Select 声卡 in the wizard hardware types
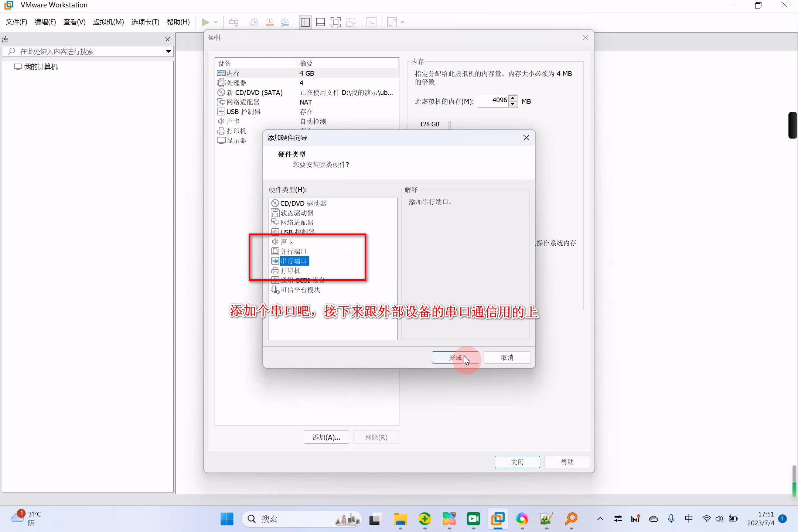Screen dimensions: 798x532 pyautogui.click(x=283, y=242)
